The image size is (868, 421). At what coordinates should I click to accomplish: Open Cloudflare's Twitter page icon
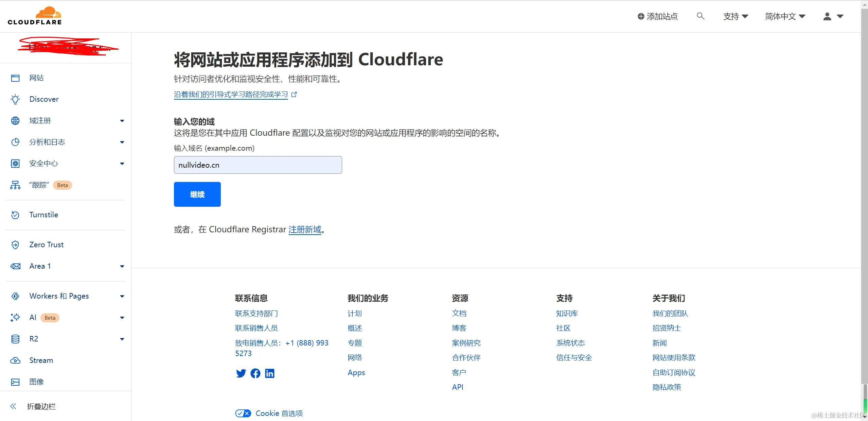(x=241, y=373)
